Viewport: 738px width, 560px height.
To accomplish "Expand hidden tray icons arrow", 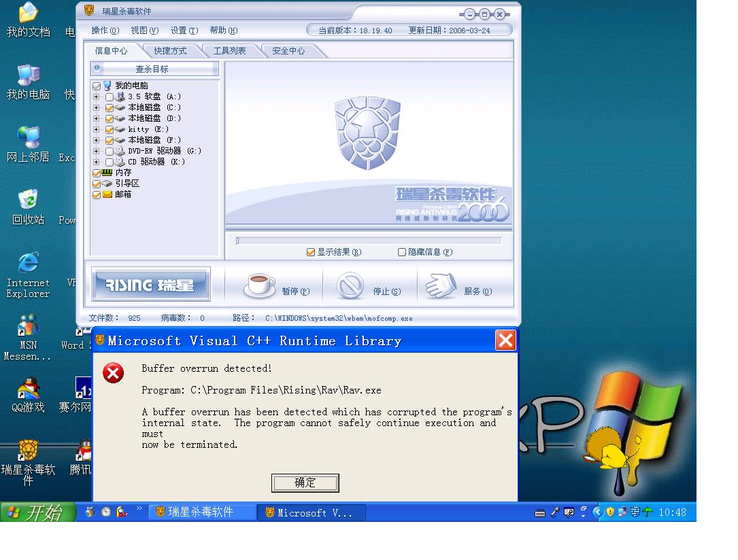I will point(598,512).
